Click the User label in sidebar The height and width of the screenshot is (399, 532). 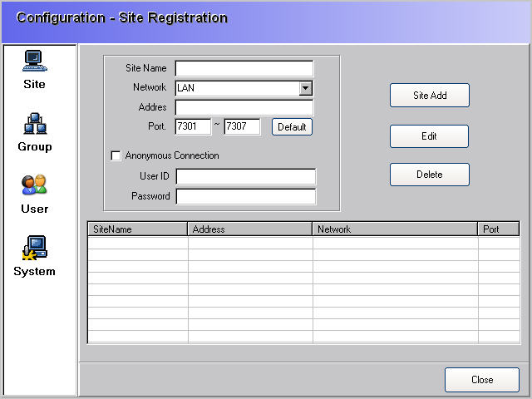click(x=34, y=209)
